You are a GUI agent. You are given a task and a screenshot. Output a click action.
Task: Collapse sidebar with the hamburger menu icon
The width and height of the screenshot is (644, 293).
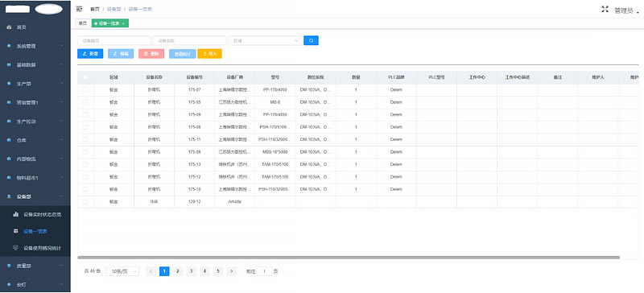[79, 9]
